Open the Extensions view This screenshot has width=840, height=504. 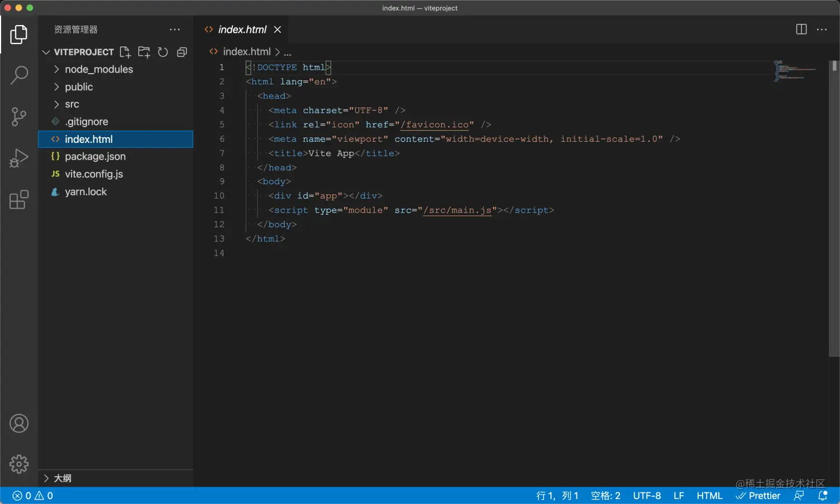pos(18,199)
